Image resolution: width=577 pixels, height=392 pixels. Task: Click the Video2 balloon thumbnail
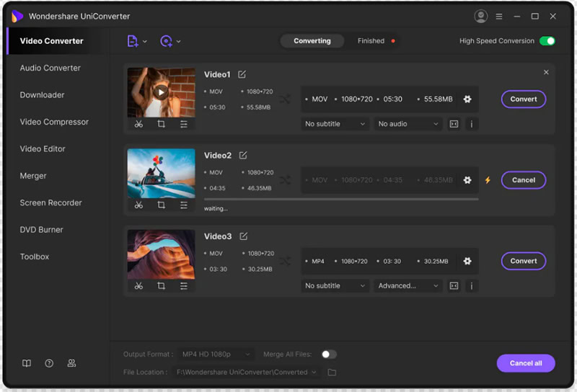[x=161, y=173]
